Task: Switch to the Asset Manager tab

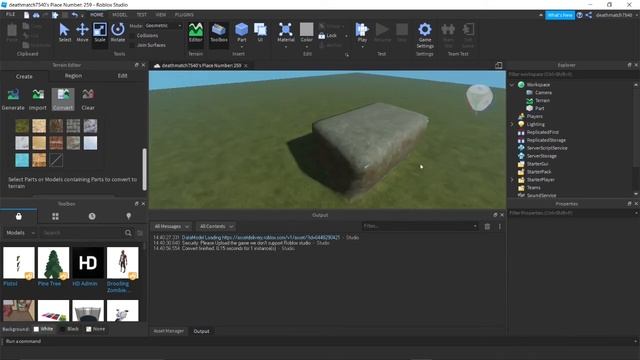Action: tap(169, 331)
